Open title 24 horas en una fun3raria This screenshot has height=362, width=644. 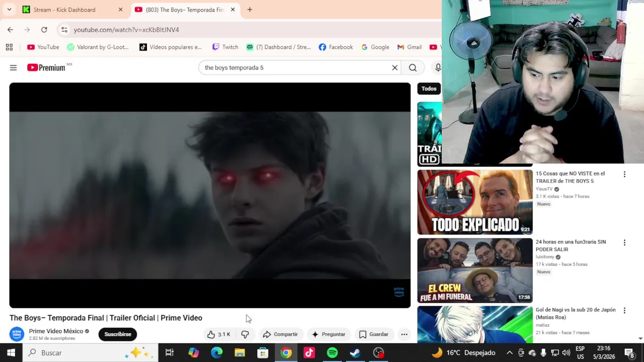(x=571, y=245)
